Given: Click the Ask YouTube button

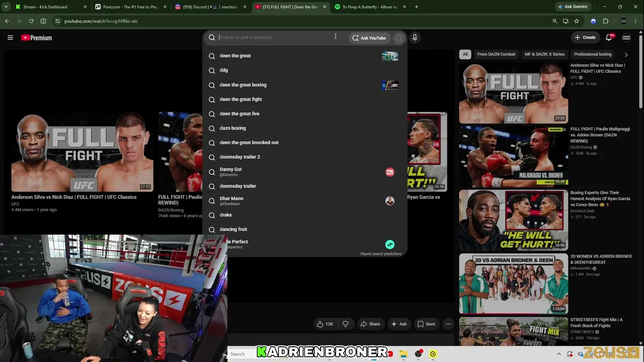Looking at the screenshot, I should point(369,38).
